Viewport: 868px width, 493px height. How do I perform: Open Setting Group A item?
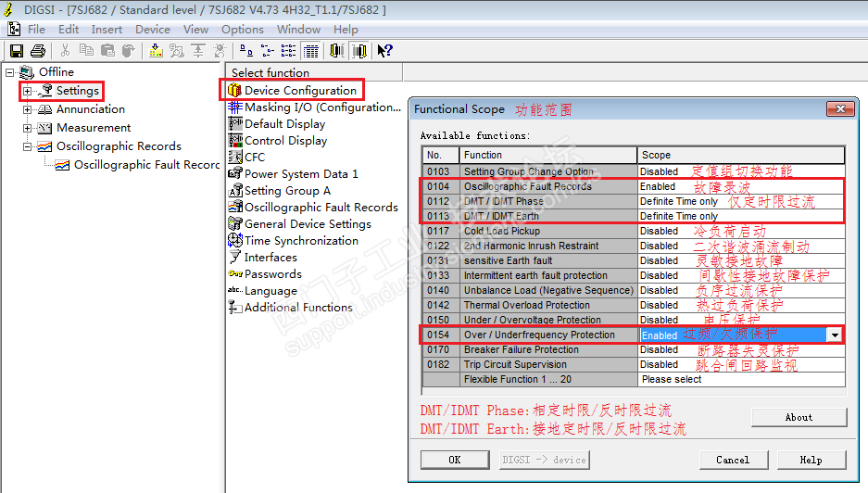[x=287, y=191]
